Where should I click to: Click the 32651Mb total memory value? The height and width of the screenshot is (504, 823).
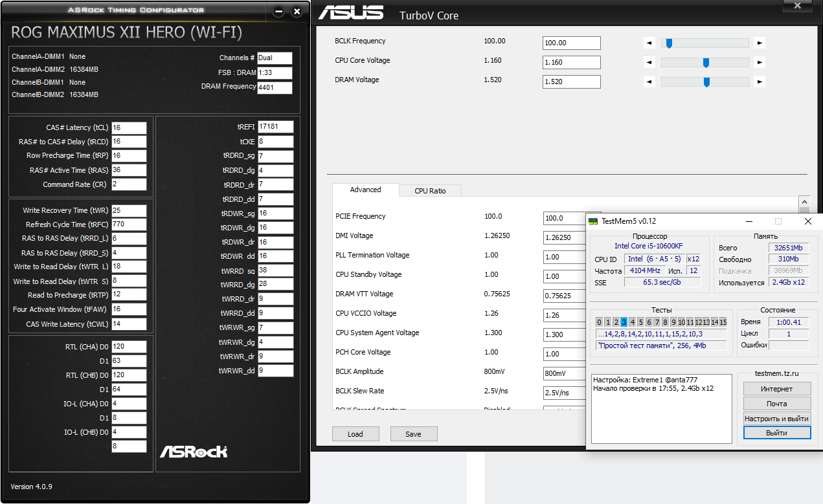(788, 247)
